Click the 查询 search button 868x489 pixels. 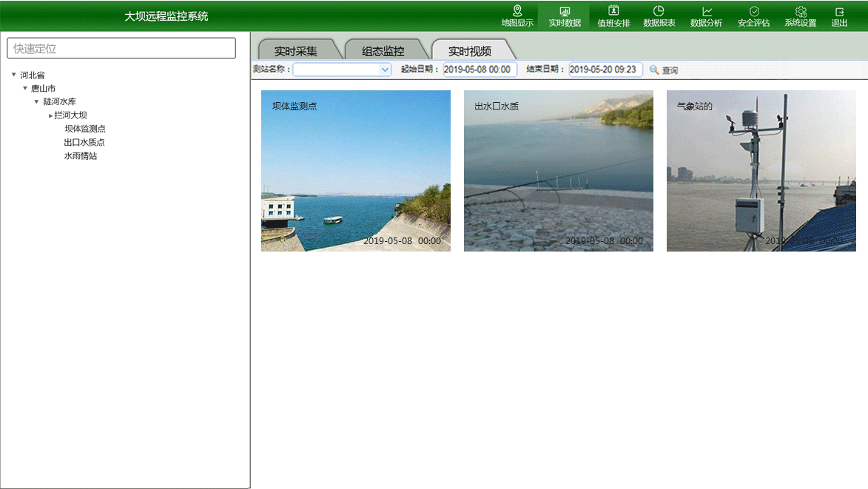pyautogui.click(x=664, y=70)
